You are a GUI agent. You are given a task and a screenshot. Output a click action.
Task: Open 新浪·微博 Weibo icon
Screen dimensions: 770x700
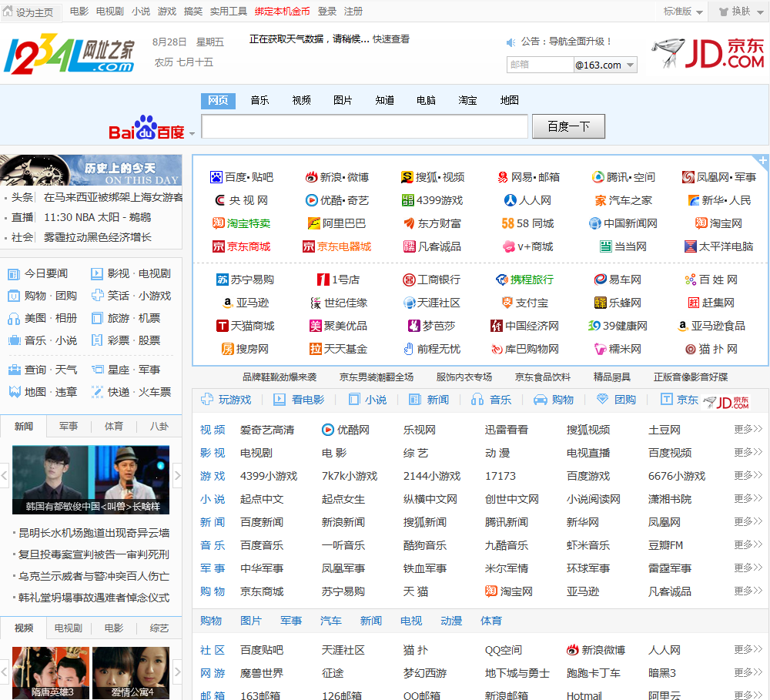(x=311, y=177)
